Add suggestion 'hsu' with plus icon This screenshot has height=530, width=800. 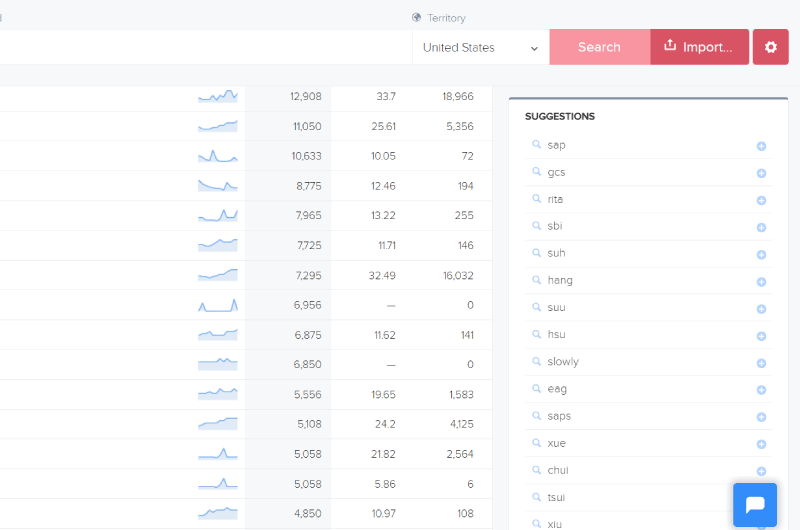click(x=761, y=336)
